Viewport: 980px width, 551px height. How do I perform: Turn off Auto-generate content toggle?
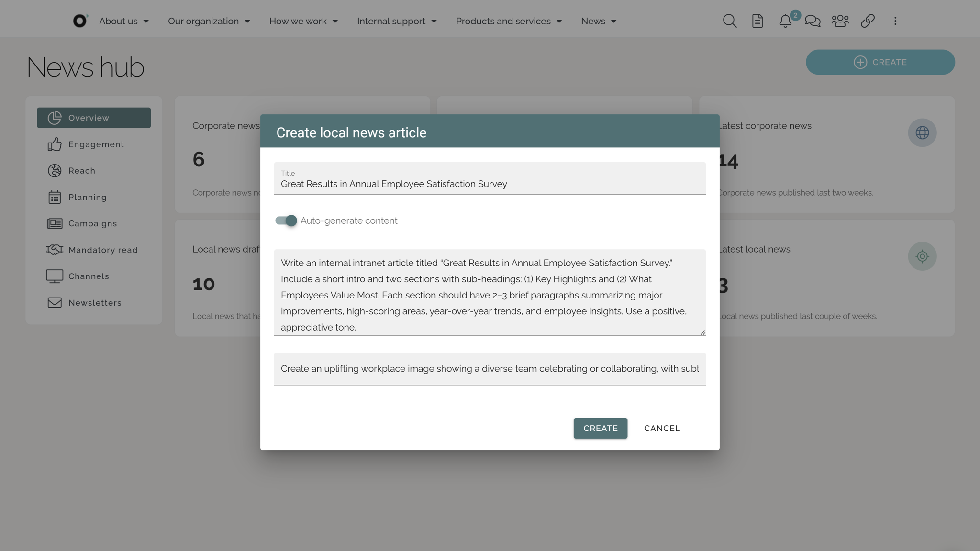pos(286,220)
